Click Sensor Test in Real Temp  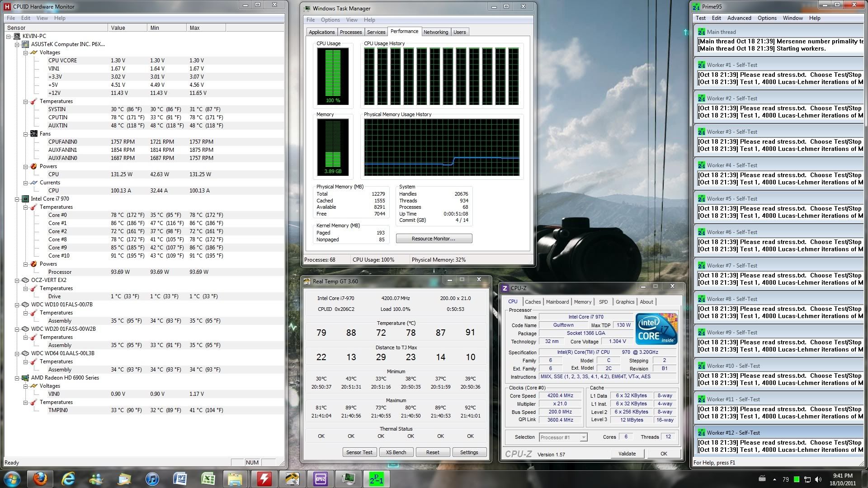(359, 452)
